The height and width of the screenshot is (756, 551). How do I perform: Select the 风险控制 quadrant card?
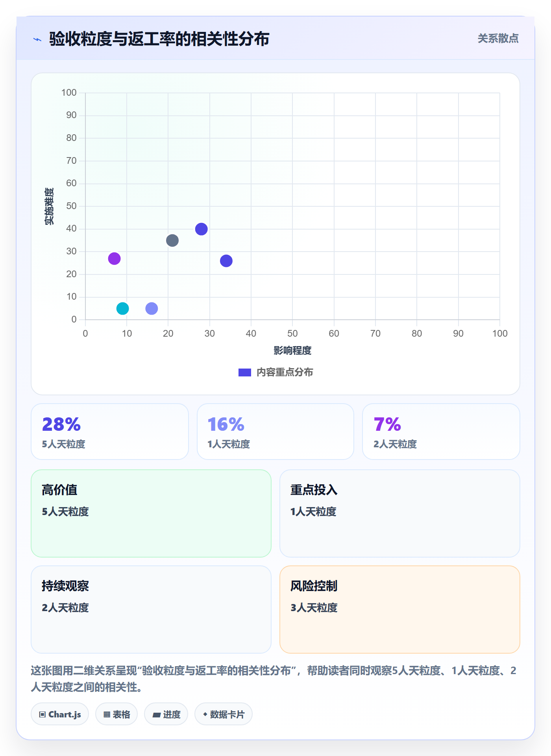[400, 610]
